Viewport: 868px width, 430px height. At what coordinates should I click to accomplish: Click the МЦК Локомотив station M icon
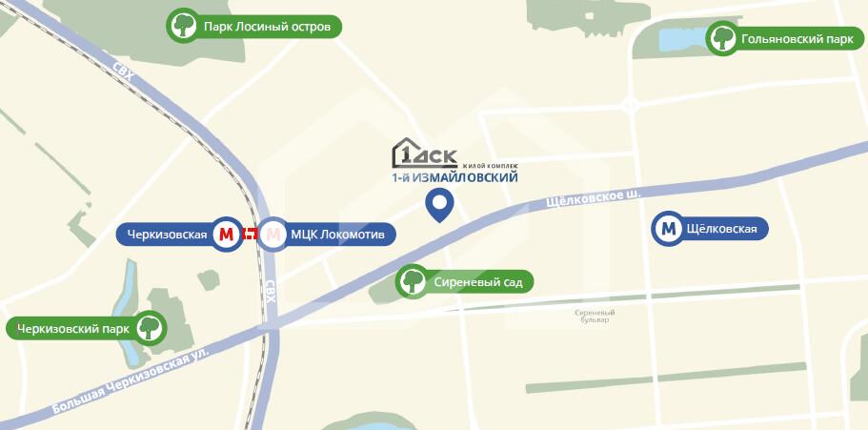[273, 235]
